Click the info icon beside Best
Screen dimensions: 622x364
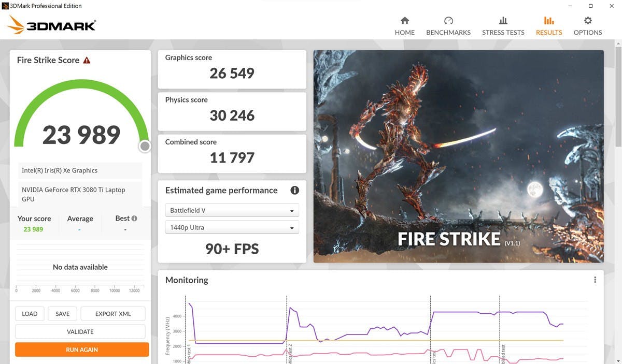pos(134,219)
